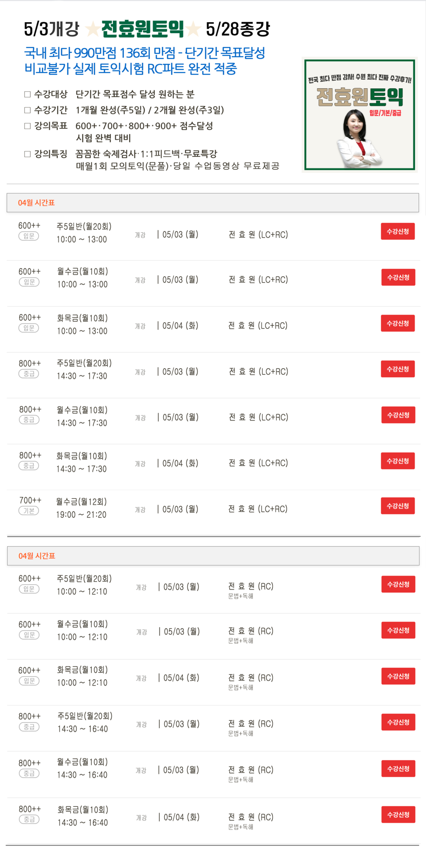The image size is (426, 868).
Task: Click 수강신청 for RC 600++ 화목금 10:00~12:10
Action: pos(398,676)
